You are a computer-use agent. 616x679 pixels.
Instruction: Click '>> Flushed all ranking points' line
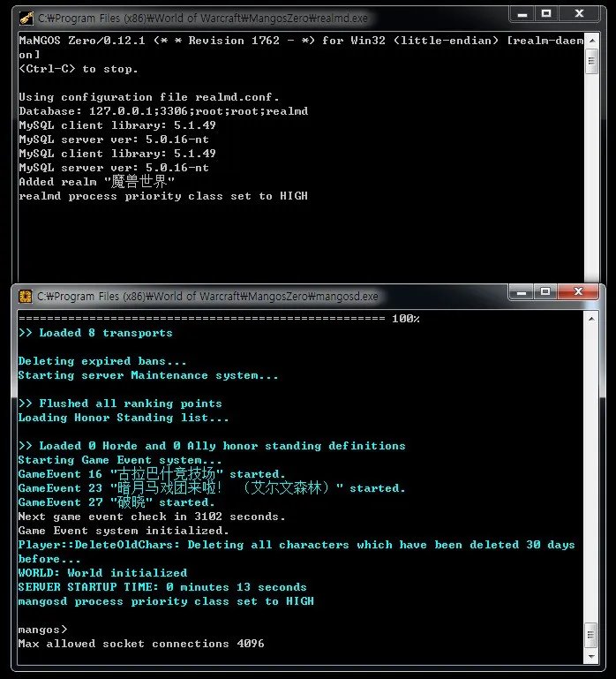[120, 404]
